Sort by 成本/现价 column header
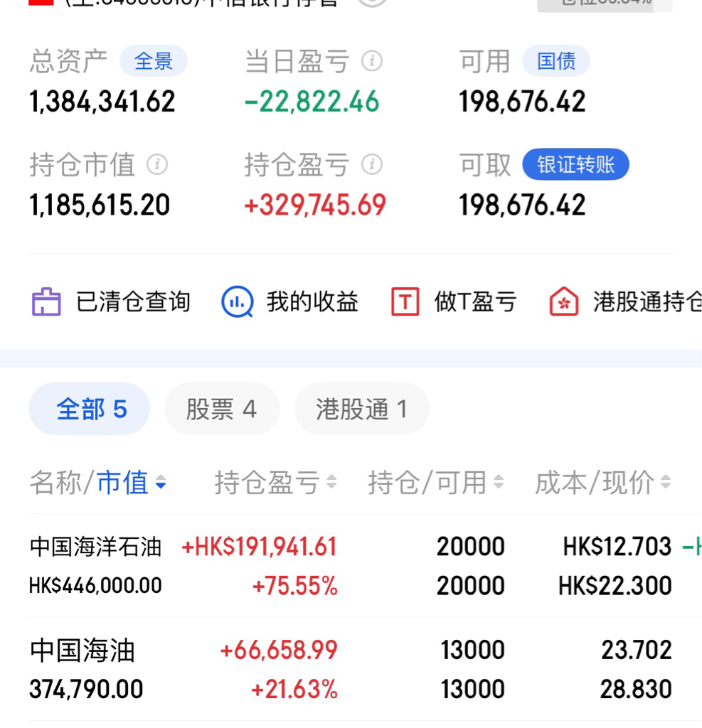The width and height of the screenshot is (702, 728). pos(603,483)
